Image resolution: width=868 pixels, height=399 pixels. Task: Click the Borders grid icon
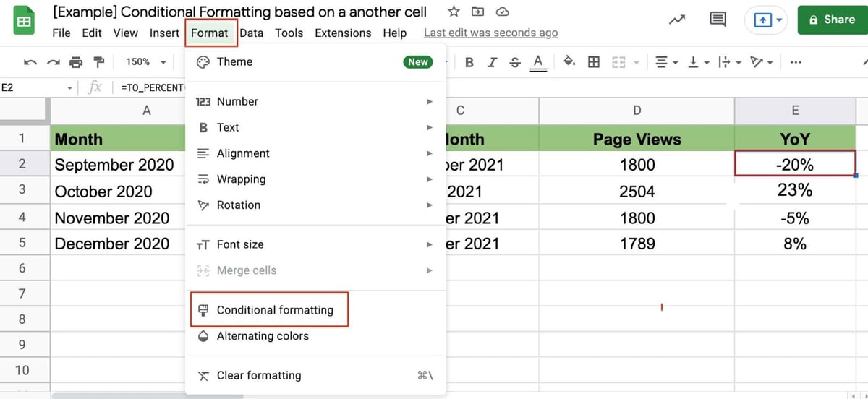593,62
